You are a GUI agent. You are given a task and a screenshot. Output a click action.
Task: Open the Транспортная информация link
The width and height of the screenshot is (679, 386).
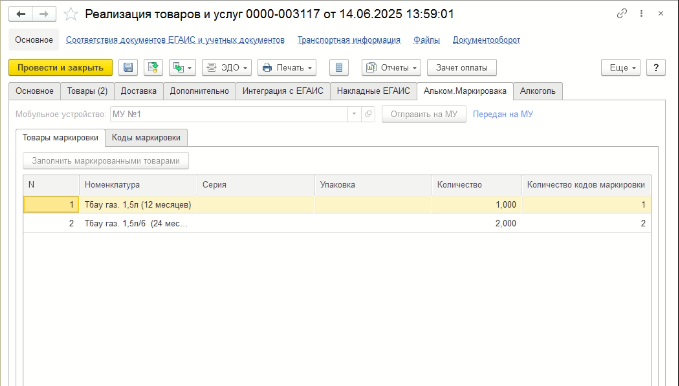[x=349, y=40]
